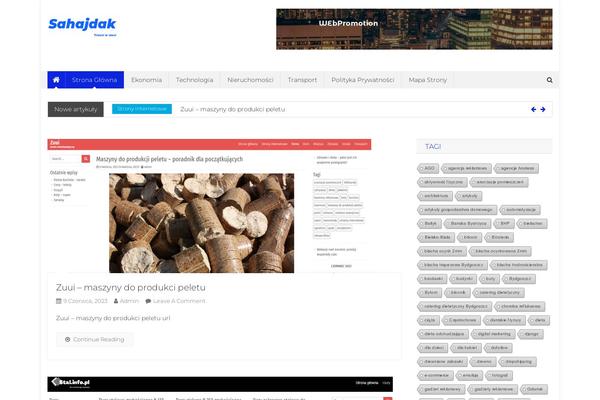
Task: Click the Sahajdak site logo
Action: 82,26
